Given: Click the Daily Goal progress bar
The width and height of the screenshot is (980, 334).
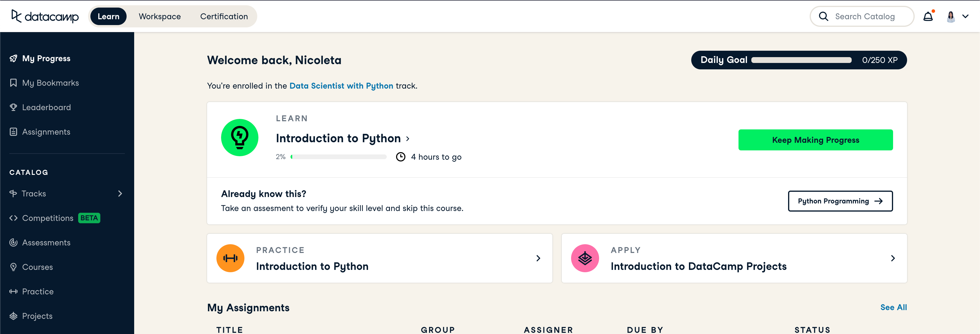Looking at the screenshot, I should click(x=801, y=60).
